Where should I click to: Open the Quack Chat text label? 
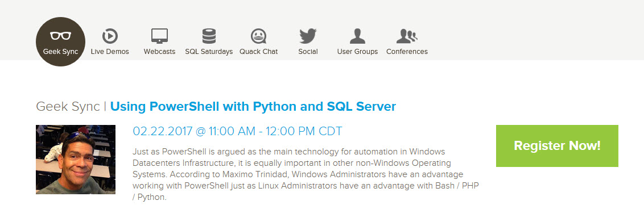pos(259,52)
